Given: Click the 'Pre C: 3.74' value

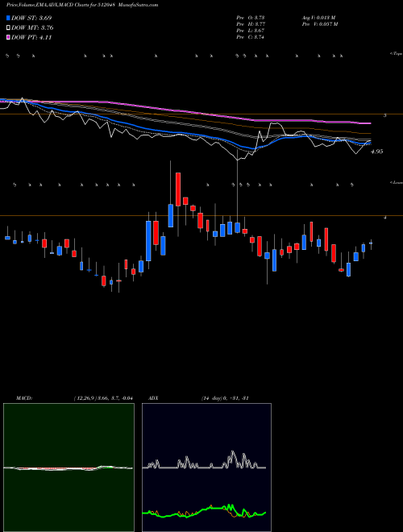Looking at the screenshot, I should coord(251,37).
